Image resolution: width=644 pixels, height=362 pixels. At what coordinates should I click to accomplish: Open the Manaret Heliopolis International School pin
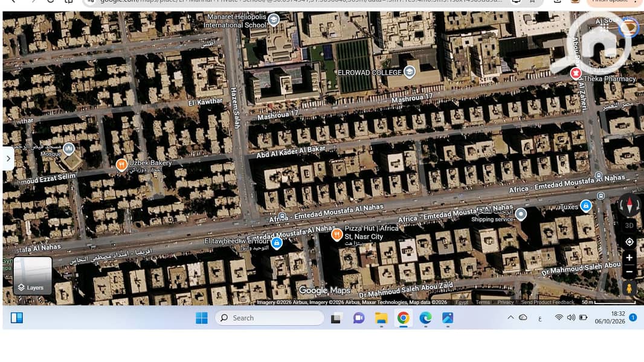click(274, 19)
